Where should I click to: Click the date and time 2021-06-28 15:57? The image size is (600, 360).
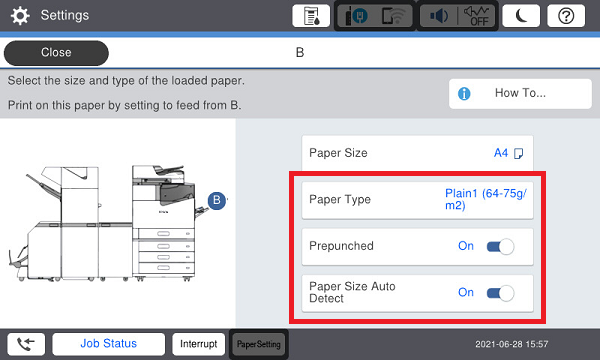tap(512, 344)
